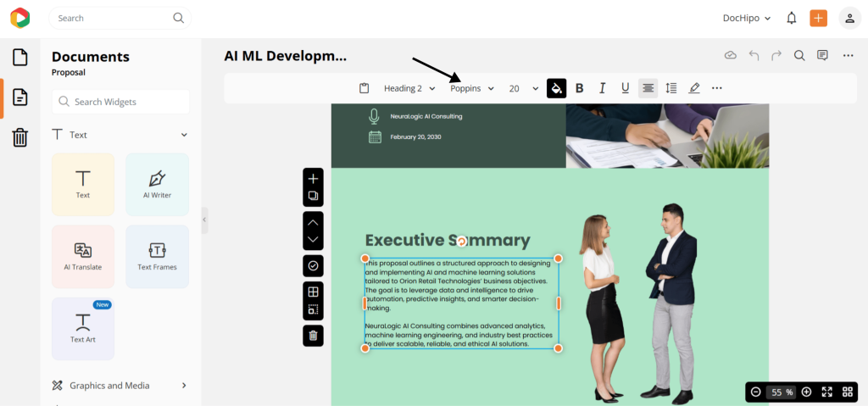Open the Text Art widget

pyautogui.click(x=83, y=329)
